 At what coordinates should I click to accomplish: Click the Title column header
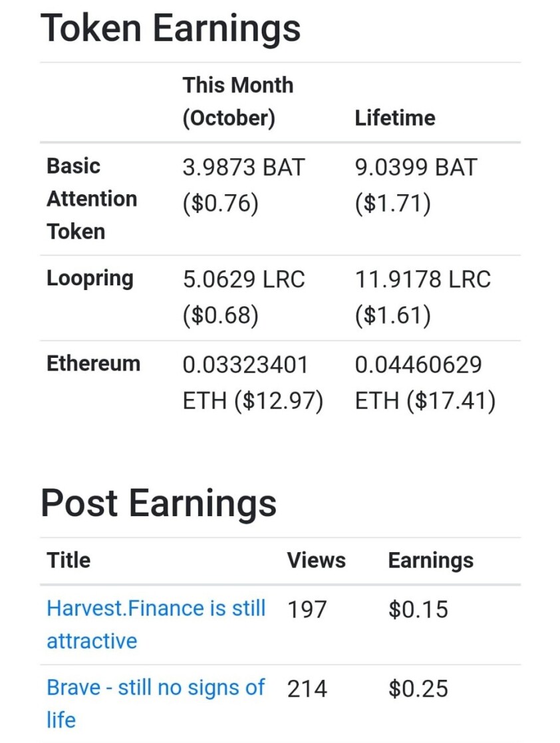pyautogui.click(x=69, y=560)
